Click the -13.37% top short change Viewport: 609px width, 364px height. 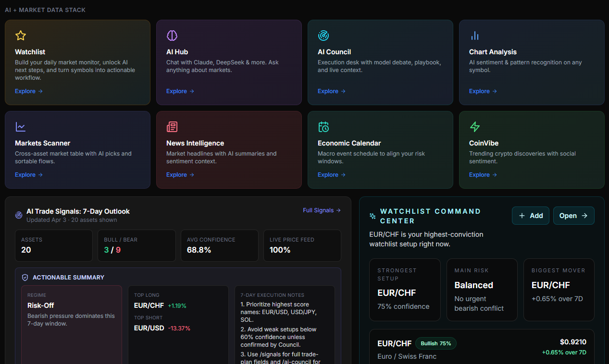coord(179,328)
